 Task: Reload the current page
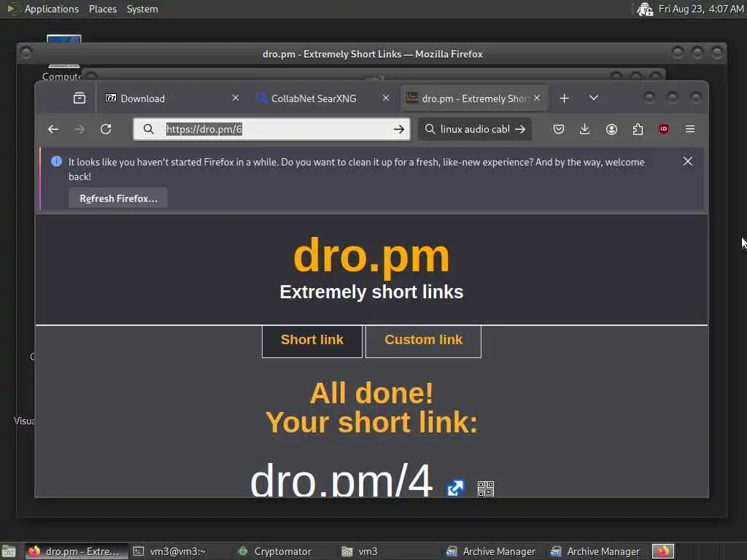[106, 129]
